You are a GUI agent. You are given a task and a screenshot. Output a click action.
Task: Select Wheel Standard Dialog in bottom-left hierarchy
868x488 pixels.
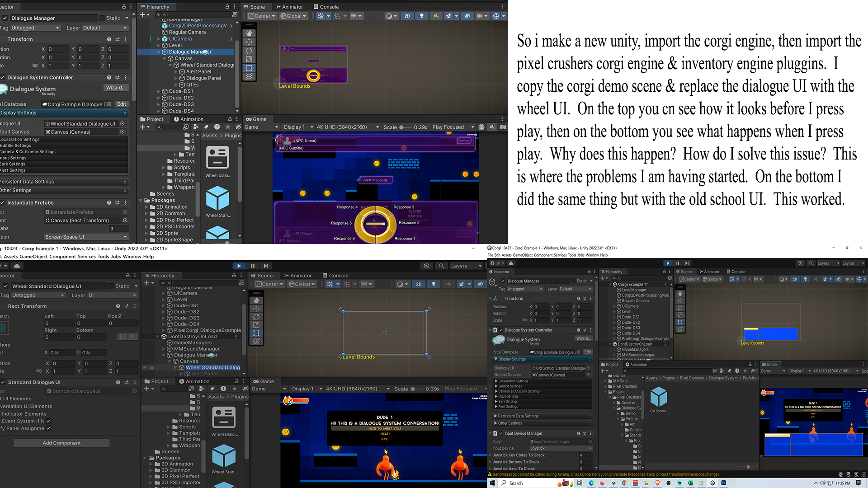(212, 368)
